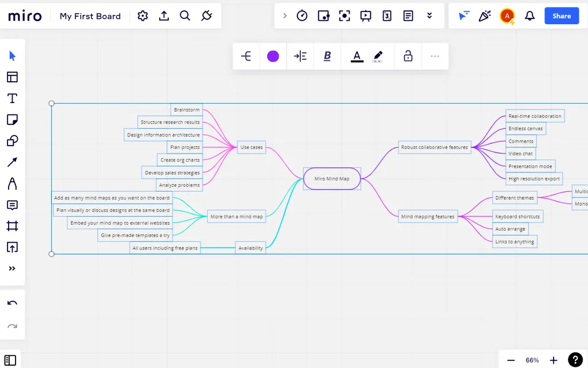
Task: Select the Connection line arrow tool
Action: (13, 162)
